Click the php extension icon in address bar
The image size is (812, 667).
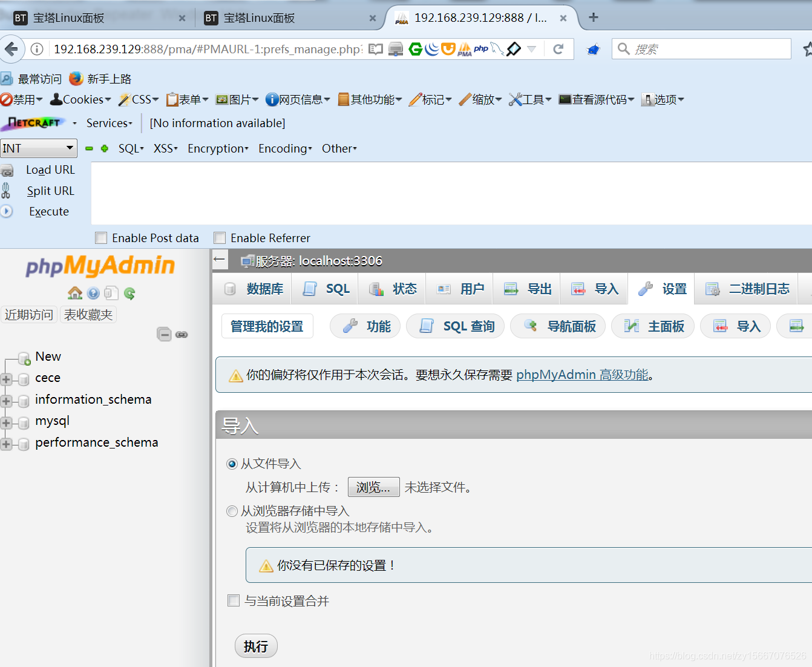click(481, 48)
